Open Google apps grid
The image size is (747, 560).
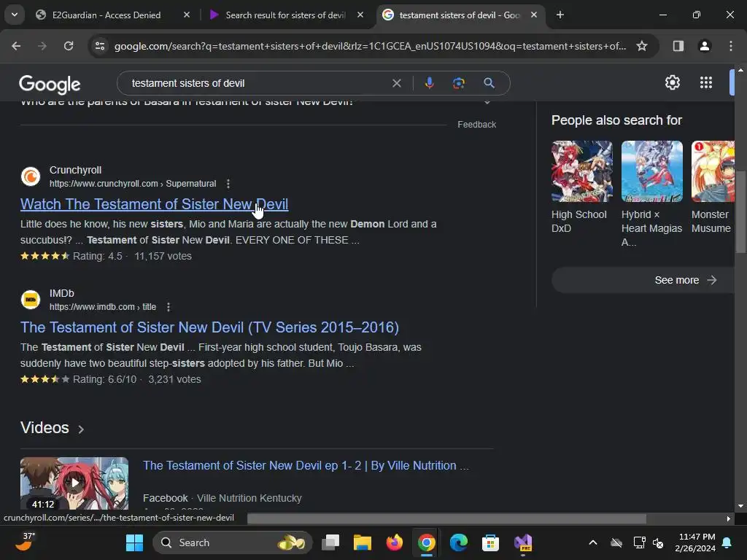click(x=706, y=83)
